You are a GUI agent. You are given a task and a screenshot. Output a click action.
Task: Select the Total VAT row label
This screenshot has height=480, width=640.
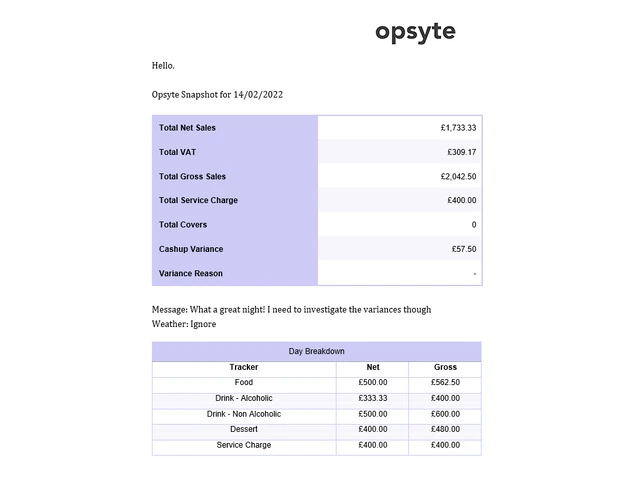[x=178, y=152]
